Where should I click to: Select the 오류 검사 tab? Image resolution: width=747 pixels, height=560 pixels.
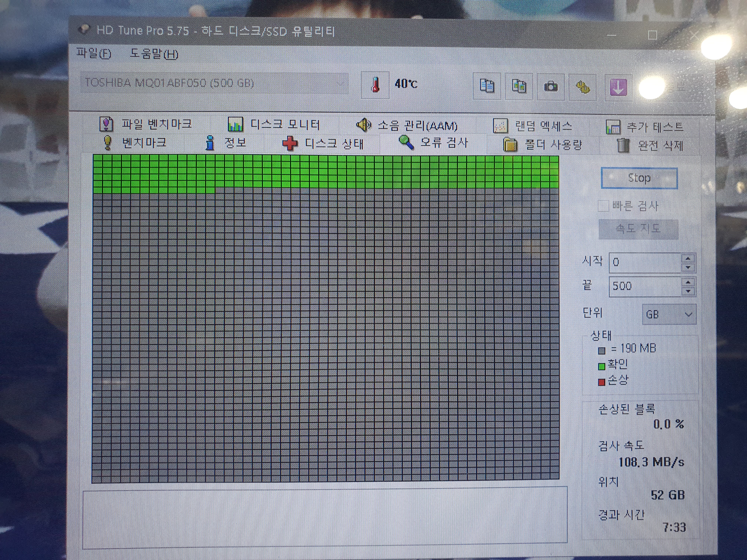click(x=434, y=143)
